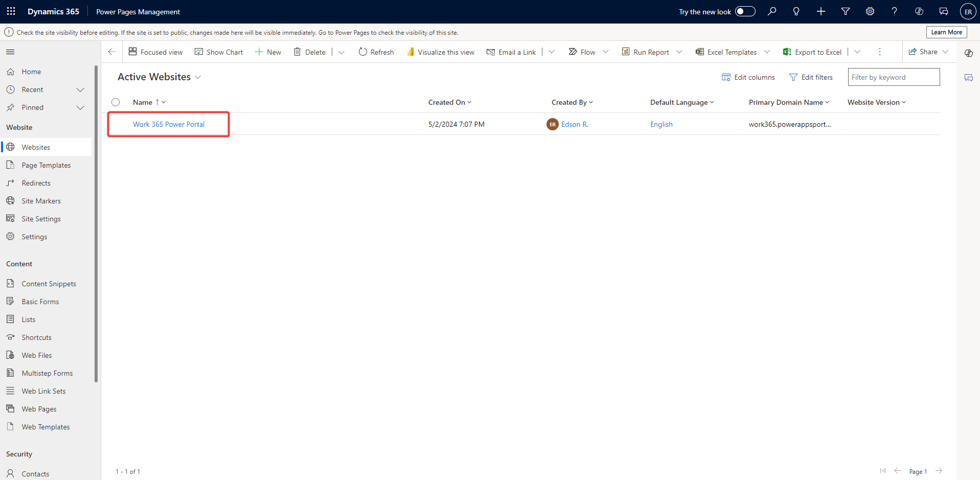Open Work 365 Power Portal record
The image size is (980, 480).
169,124
